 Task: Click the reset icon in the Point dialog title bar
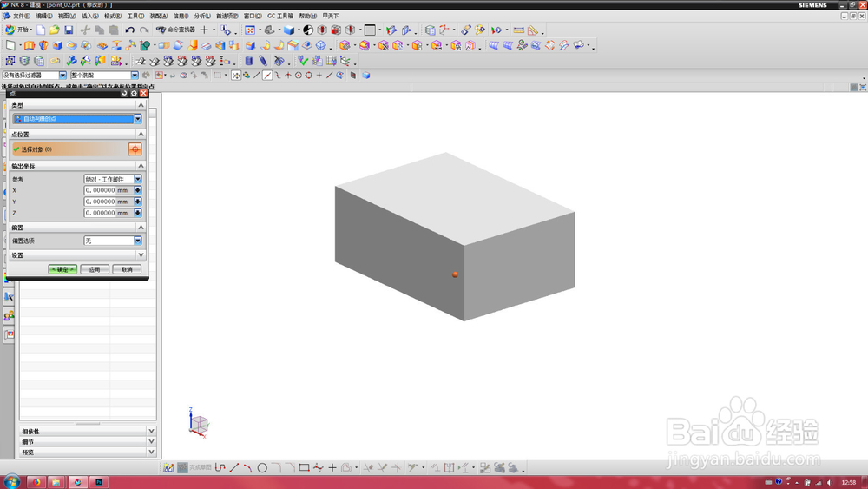tap(124, 94)
